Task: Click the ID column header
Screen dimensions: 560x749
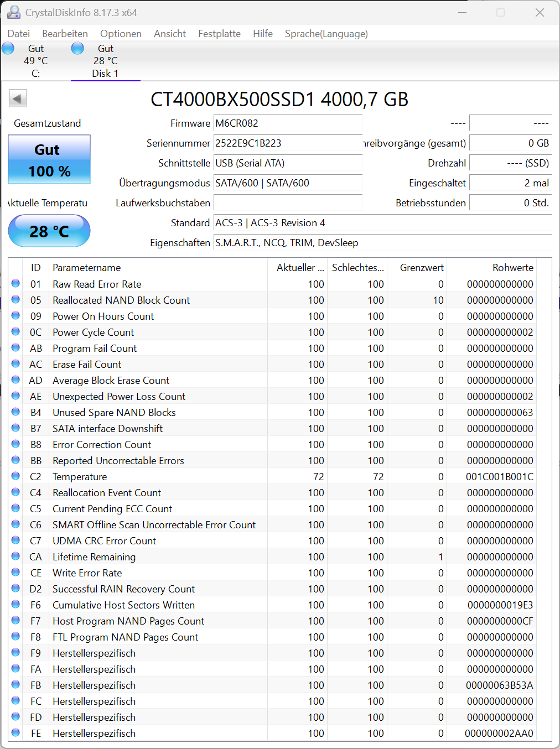Action: coord(35,267)
